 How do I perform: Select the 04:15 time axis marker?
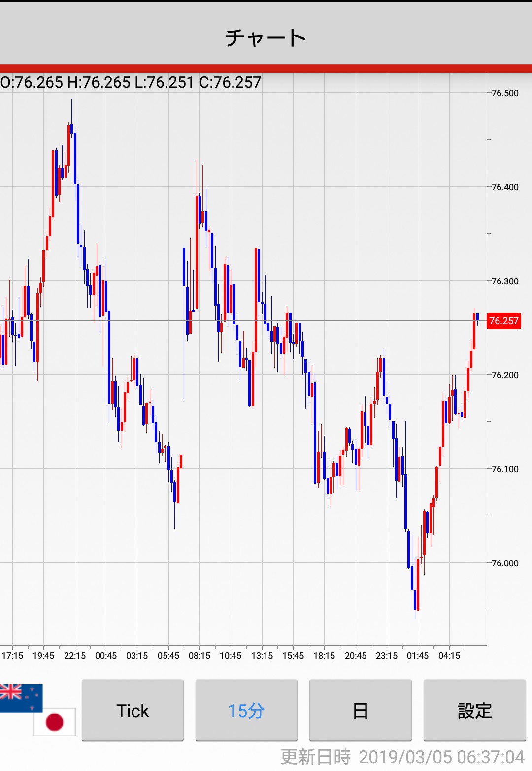point(449,656)
